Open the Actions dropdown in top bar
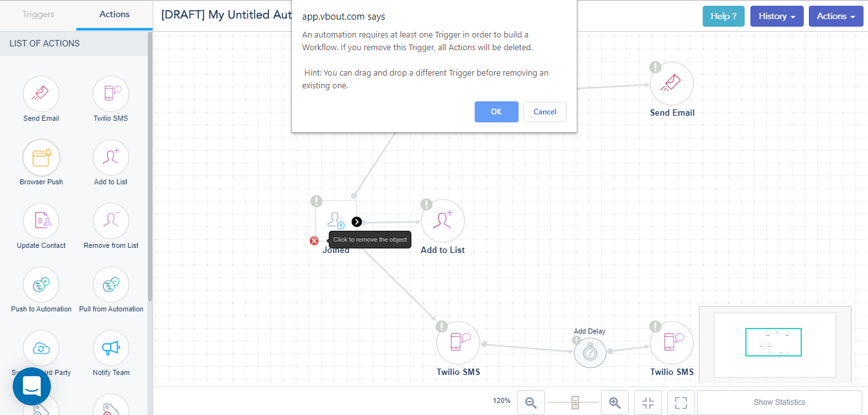 click(836, 16)
